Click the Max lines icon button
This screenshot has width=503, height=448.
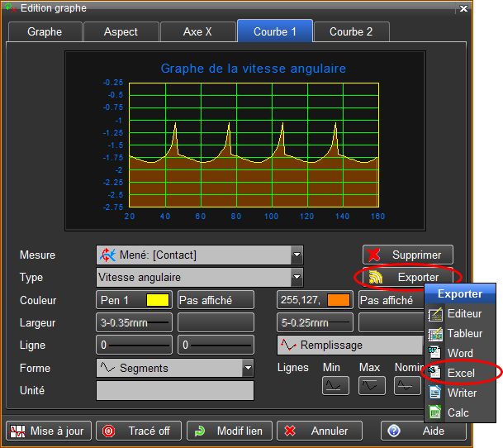point(372,385)
